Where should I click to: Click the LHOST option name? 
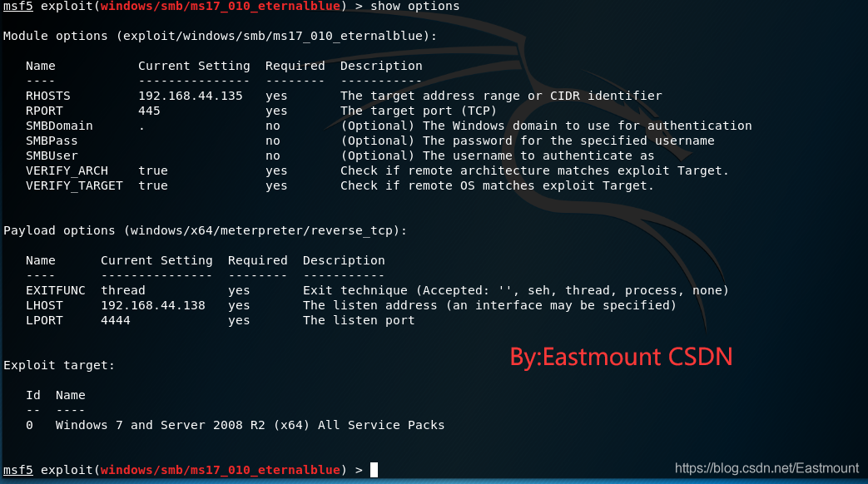[x=44, y=305]
